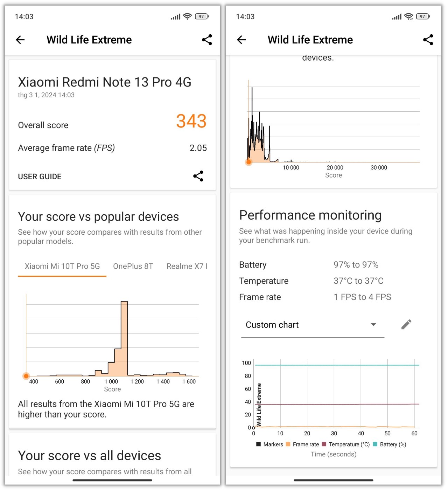Tap signal strength icon on the left screen

click(175, 16)
